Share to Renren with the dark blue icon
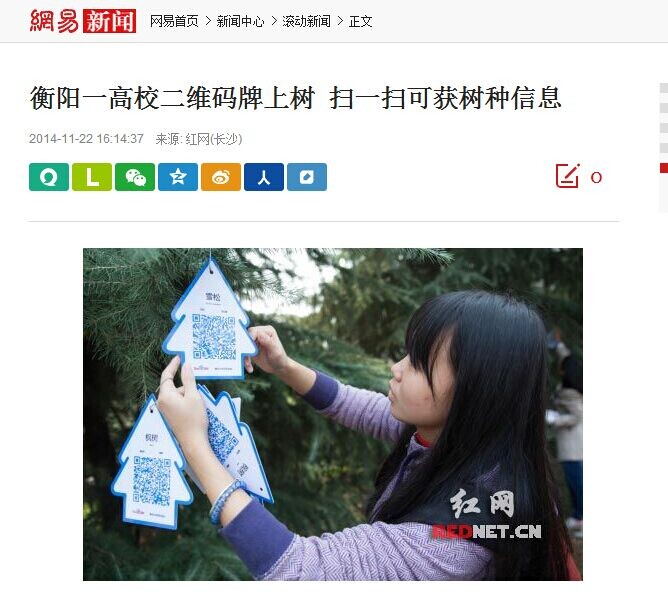668x595 pixels. (x=264, y=177)
